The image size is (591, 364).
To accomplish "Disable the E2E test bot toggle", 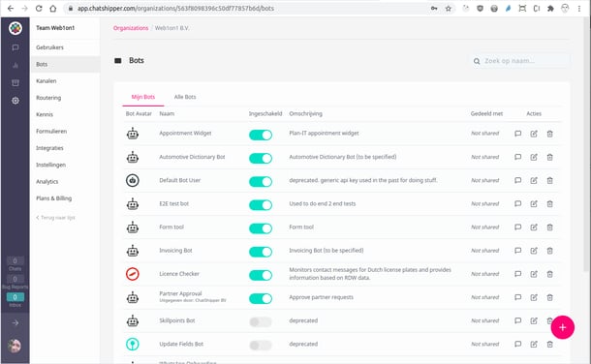I will pyautogui.click(x=261, y=205).
